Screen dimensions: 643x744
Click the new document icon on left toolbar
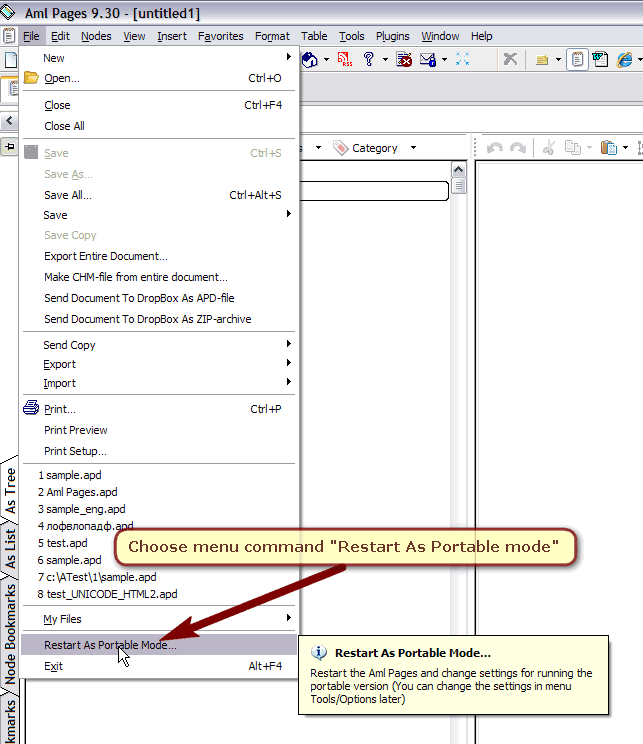(9, 60)
